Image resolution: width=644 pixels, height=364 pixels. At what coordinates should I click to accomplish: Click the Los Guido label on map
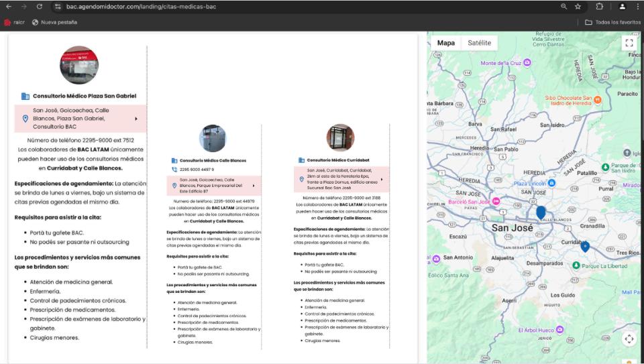point(563,295)
